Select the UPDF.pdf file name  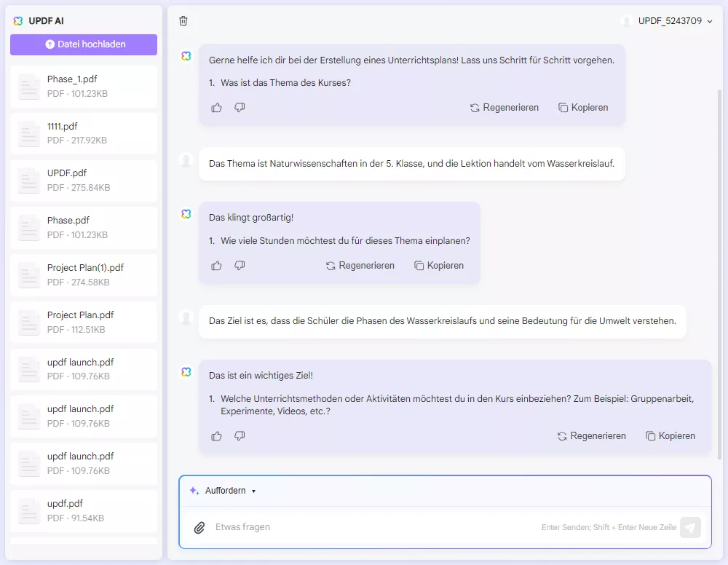pos(67,173)
